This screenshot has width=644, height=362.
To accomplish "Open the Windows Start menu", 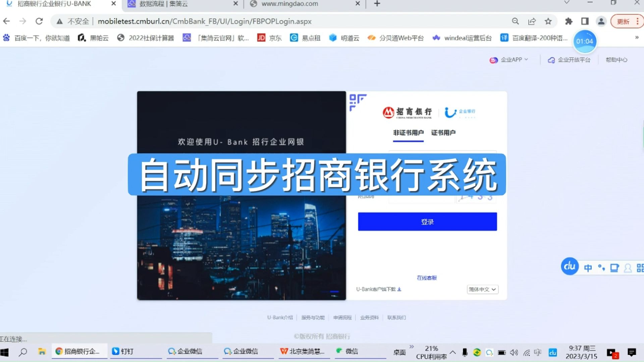I will point(5,352).
